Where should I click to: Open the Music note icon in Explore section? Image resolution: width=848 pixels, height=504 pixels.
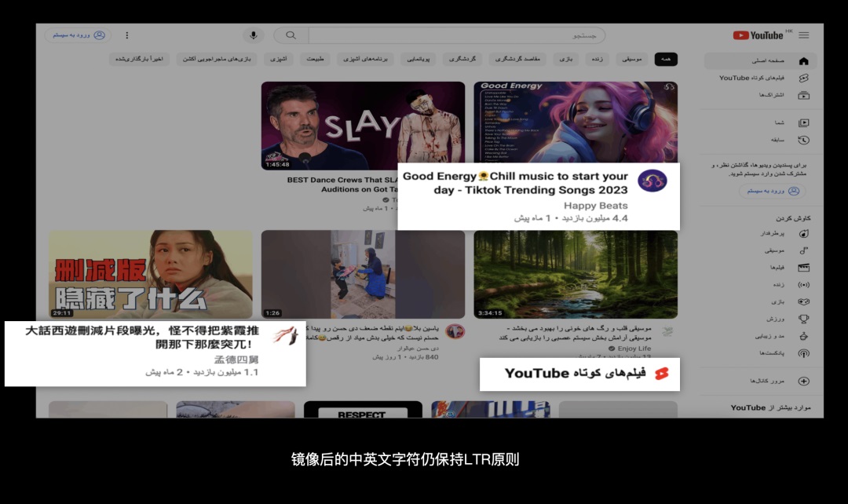click(804, 251)
